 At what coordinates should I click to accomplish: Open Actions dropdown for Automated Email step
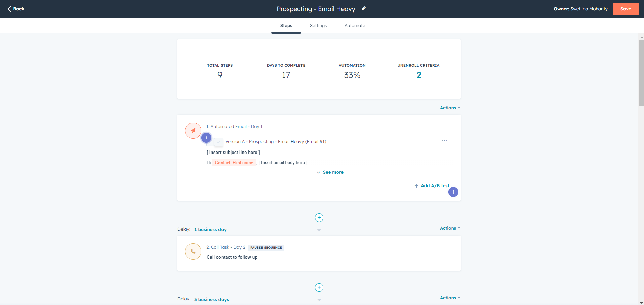click(x=450, y=108)
